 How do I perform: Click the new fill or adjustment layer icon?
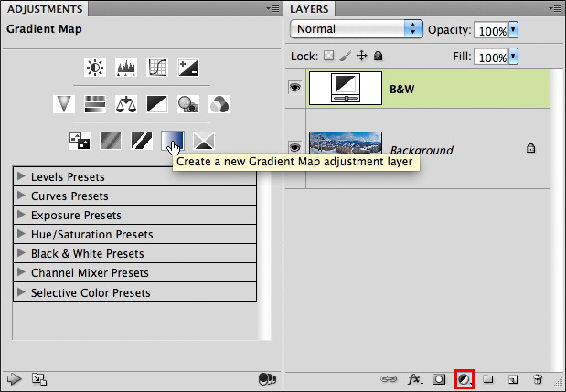(x=464, y=378)
